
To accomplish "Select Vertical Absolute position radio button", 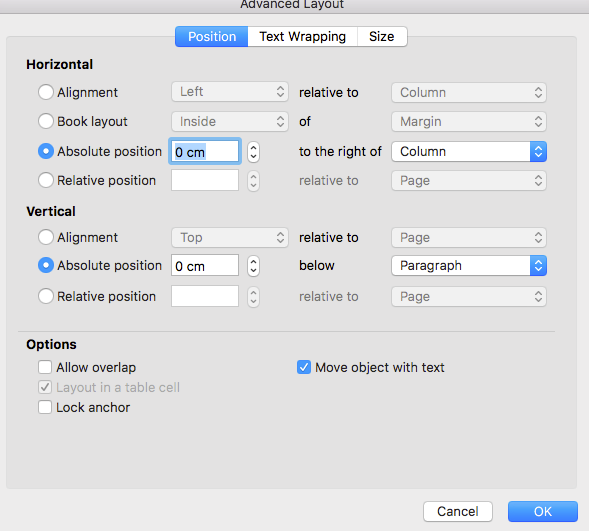I will pos(46,265).
